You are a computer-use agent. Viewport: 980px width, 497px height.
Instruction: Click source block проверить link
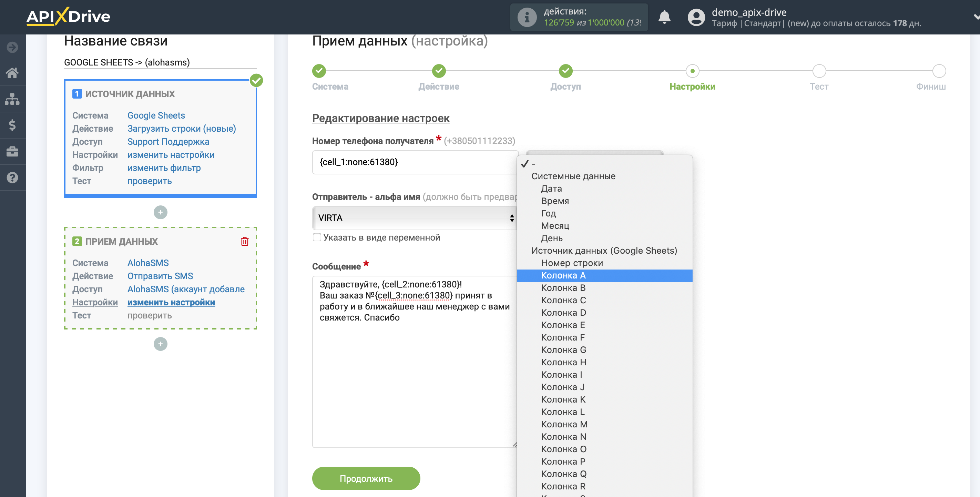tap(150, 181)
